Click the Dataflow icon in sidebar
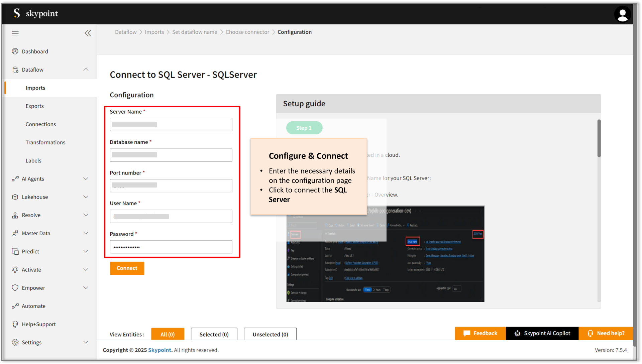642x364 pixels. point(15,69)
